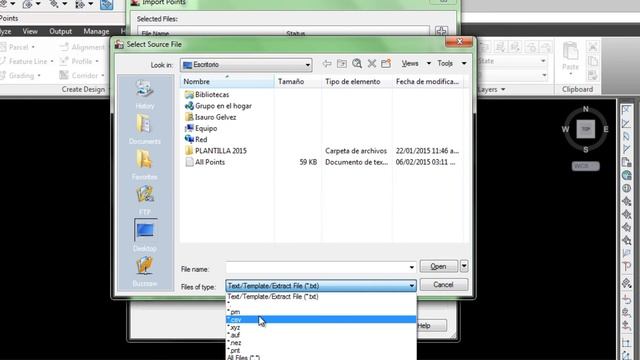The width and height of the screenshot is (640, 360).
Task: Sort by Tipo de elemento column header
Action: pyautogui.click(x=357, y=82)
